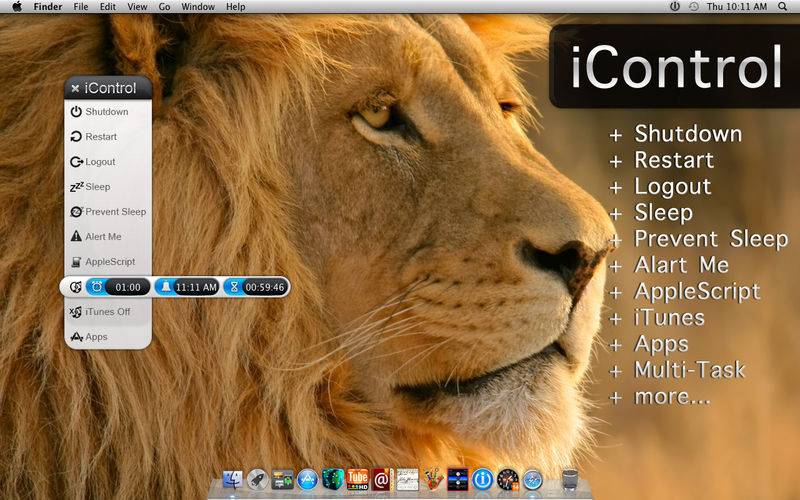Click the Alert Me warning triangle icon

(76, 237)
